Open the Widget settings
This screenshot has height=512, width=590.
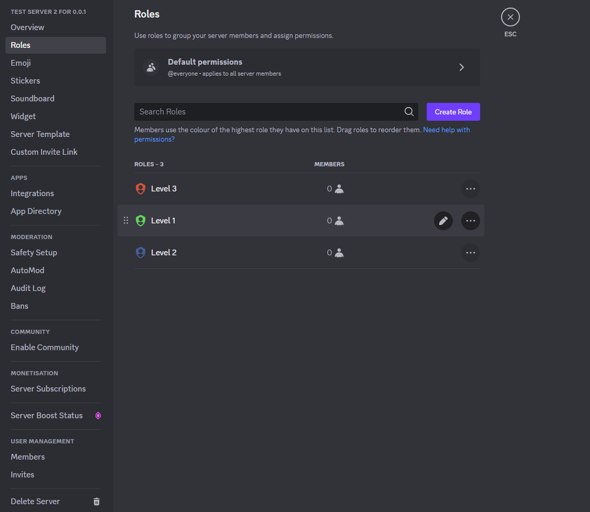click(x=56, y=116)
